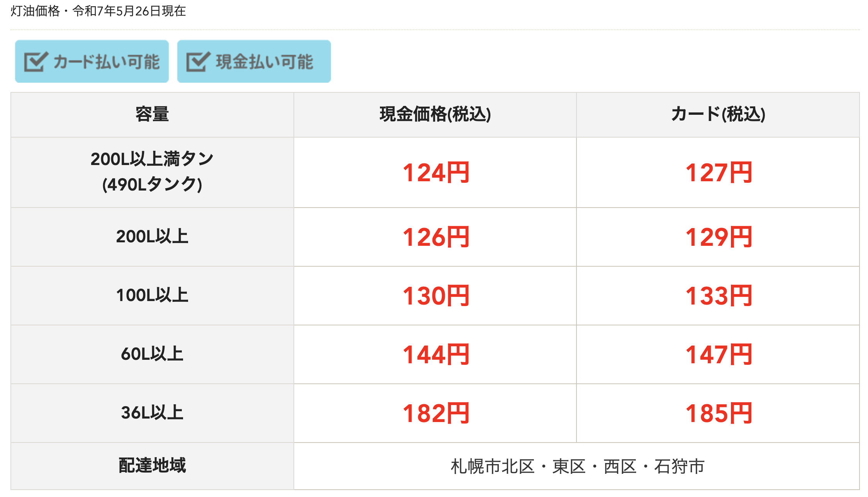Click the 容量 column header

(x=152, y=115)
